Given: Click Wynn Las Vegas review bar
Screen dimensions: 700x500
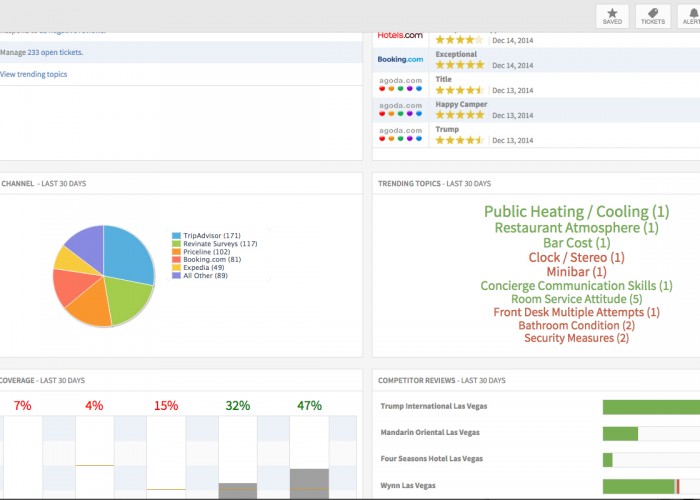Looking at the screenshot, I should point(638,486).
